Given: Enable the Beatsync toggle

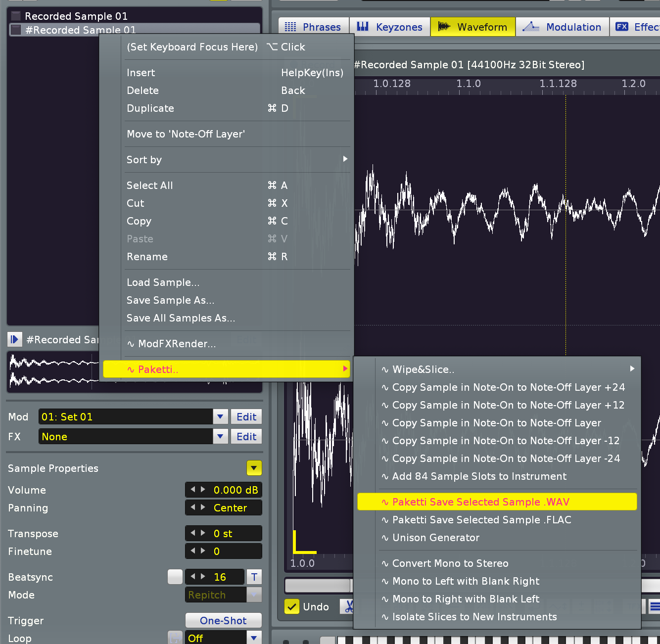Looking at the screenshot, I should pyautogui.click(x=175, y=577).
